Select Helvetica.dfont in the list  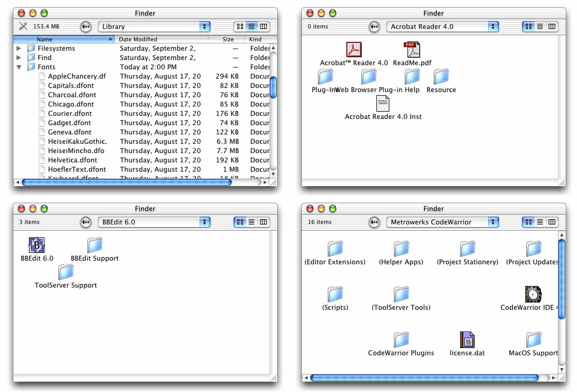click(72, 160)
